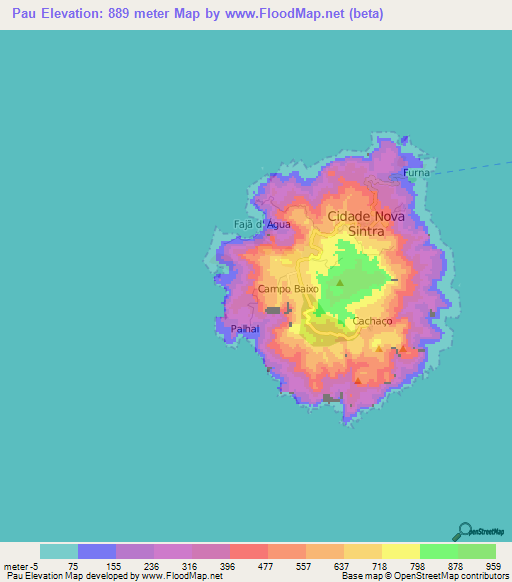The height and width of the screenshot is (582, 512).
Task: Click the blue 75 meter legend swatch
Action: click(97, 552)
